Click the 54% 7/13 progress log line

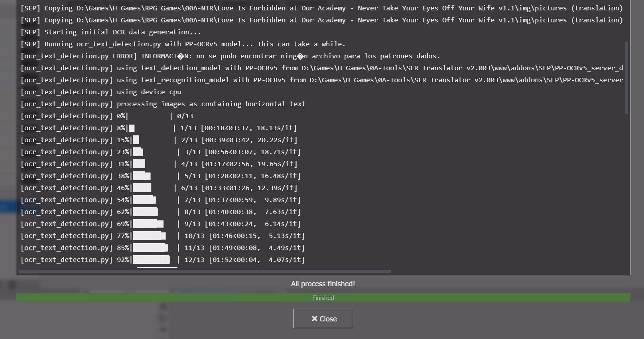[x=161, y=200]
